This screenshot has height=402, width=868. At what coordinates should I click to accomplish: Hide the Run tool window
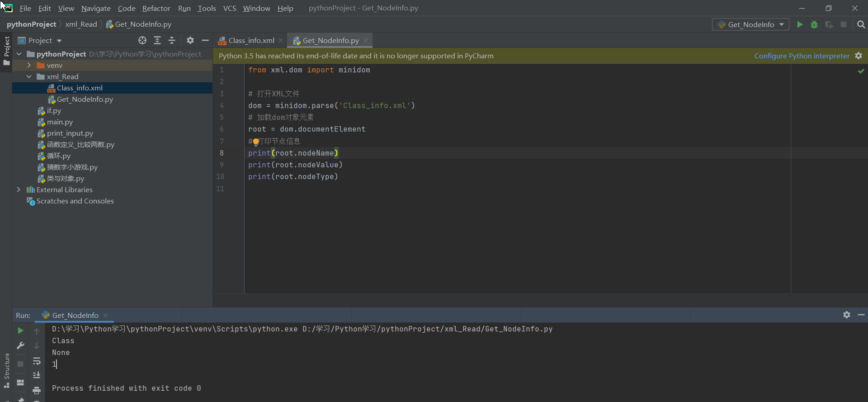861,315
